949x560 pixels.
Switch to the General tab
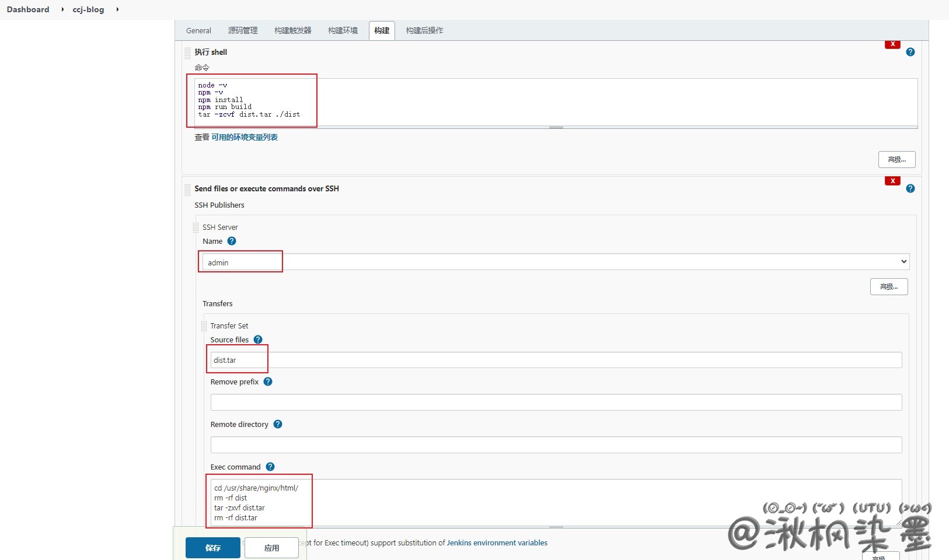click(x=198, y=30)
